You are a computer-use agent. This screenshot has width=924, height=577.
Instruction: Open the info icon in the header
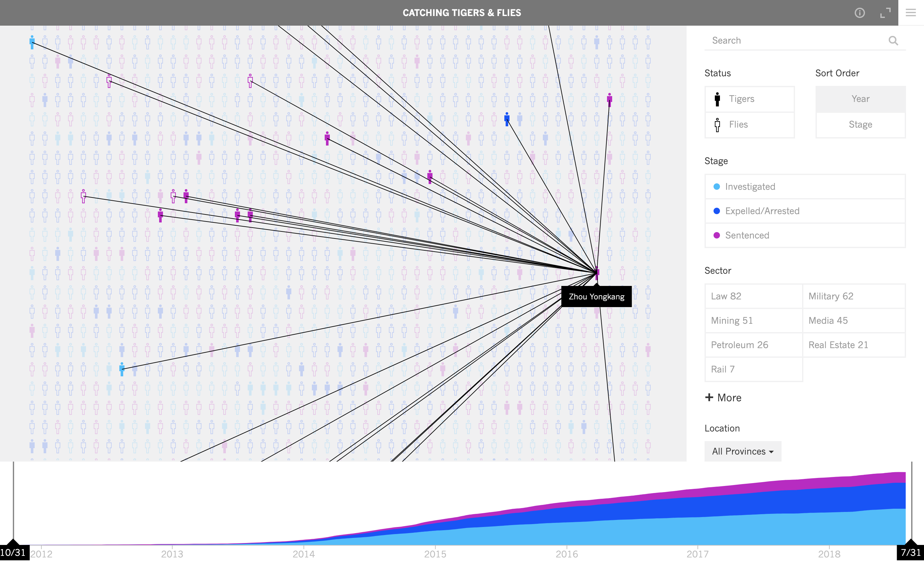860,13
